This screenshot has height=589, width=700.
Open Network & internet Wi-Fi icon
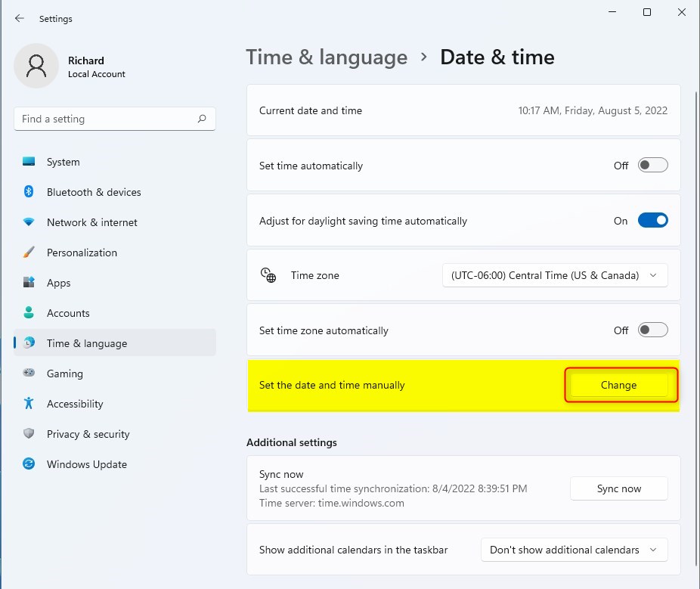29,222
